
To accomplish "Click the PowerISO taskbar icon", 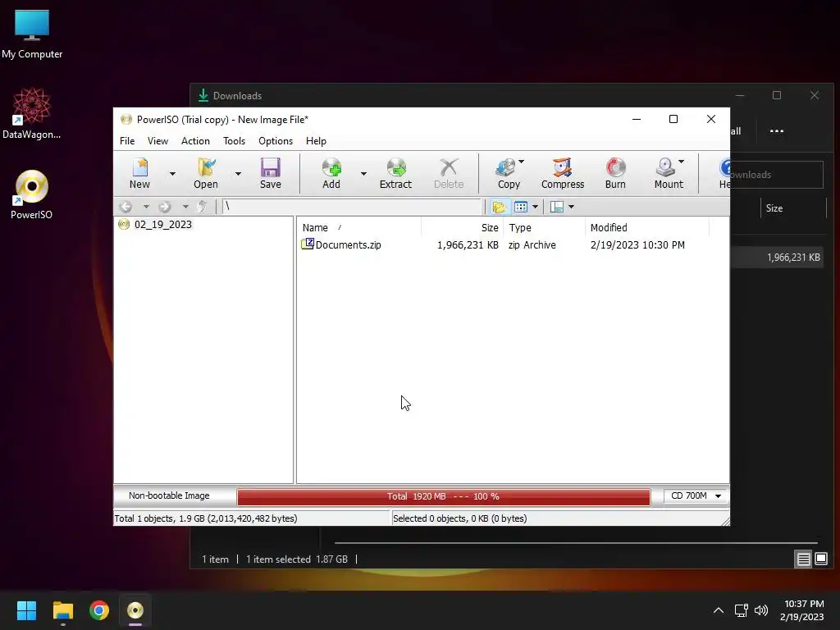I will coord(135,610).
